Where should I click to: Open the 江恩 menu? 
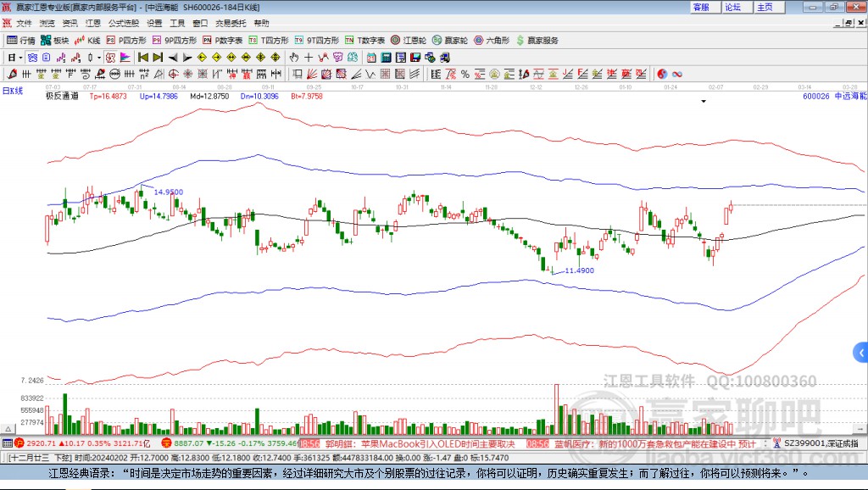pyautogui.click(x=92, y=23)
